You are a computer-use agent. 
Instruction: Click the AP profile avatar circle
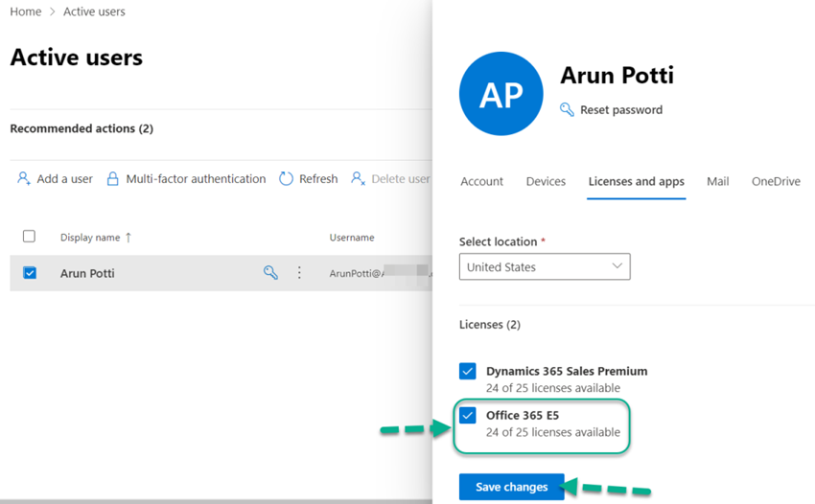pos(501,94)
